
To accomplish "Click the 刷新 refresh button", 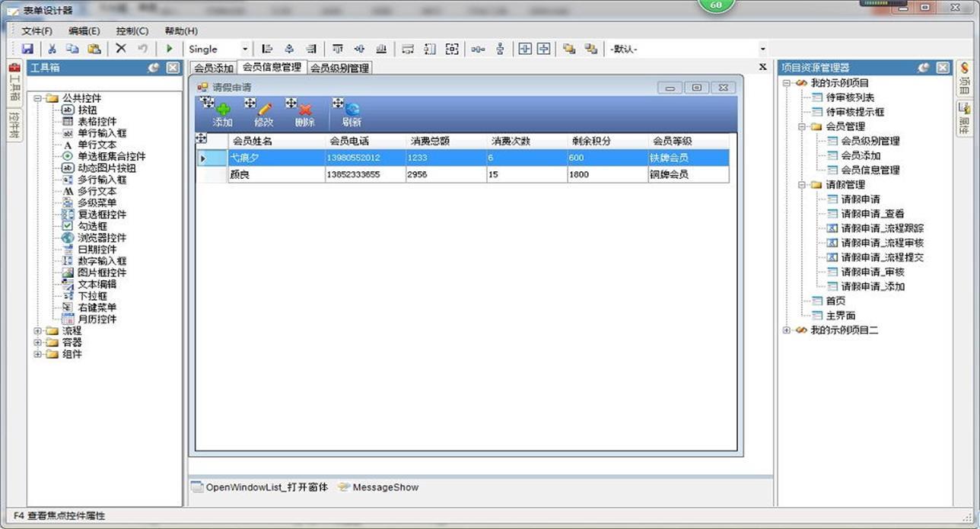I will [x=352, y=115].
